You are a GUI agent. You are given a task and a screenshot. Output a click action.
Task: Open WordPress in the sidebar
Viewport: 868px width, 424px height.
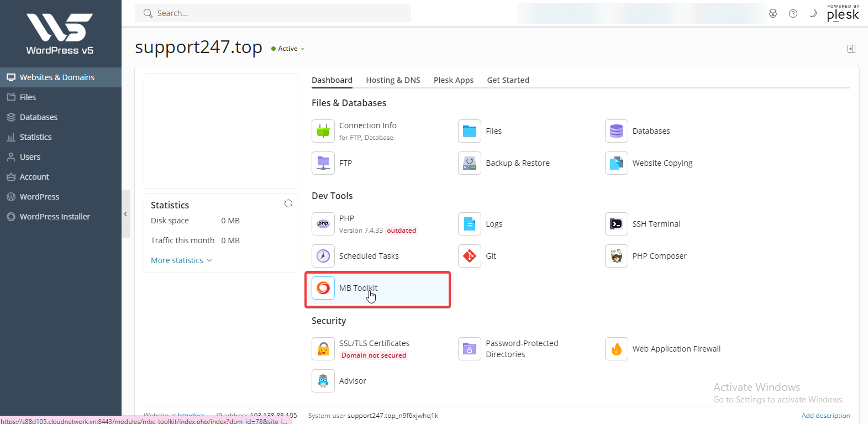[61, 197]
